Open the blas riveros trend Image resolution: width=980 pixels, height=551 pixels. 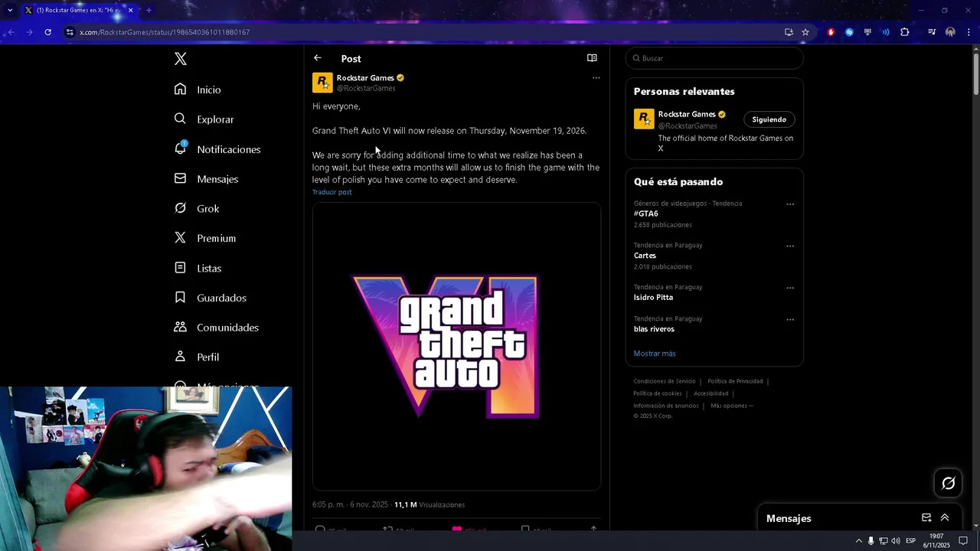pos(654,329)
